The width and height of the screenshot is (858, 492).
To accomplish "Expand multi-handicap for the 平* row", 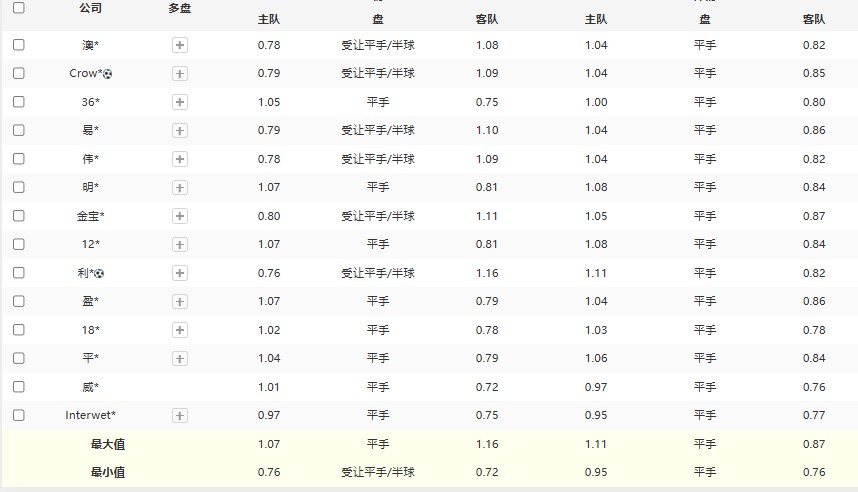I will (180, 358).
